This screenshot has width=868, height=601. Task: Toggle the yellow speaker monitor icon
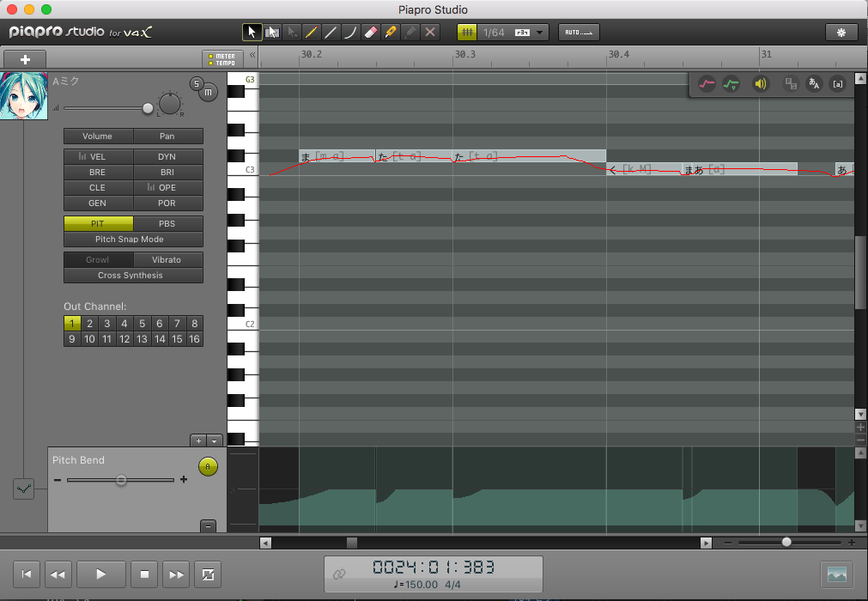(761, 84)
